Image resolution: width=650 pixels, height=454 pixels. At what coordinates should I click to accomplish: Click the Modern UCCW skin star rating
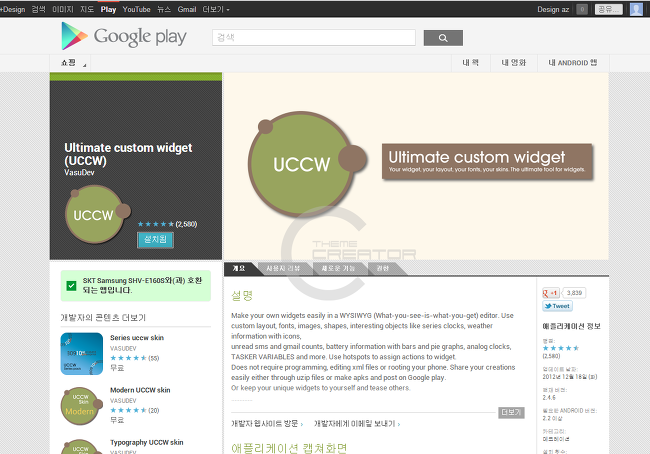pos(128,410)
